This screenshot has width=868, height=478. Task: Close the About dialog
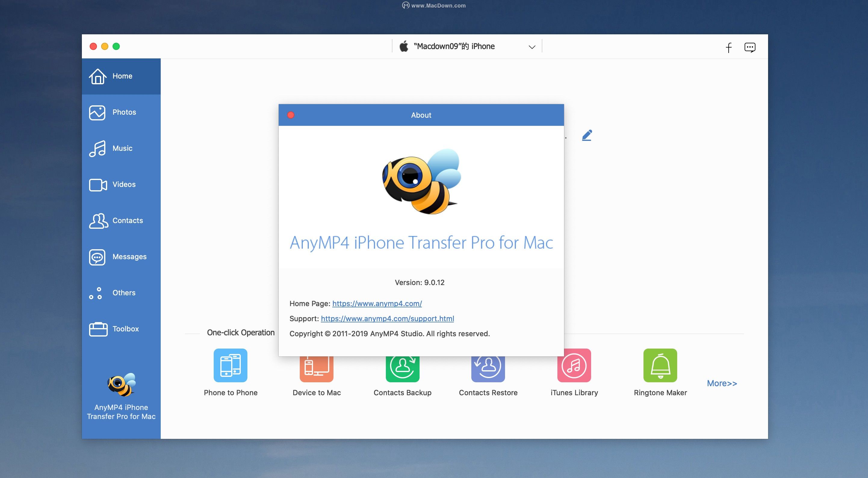[x=291, y=115]
